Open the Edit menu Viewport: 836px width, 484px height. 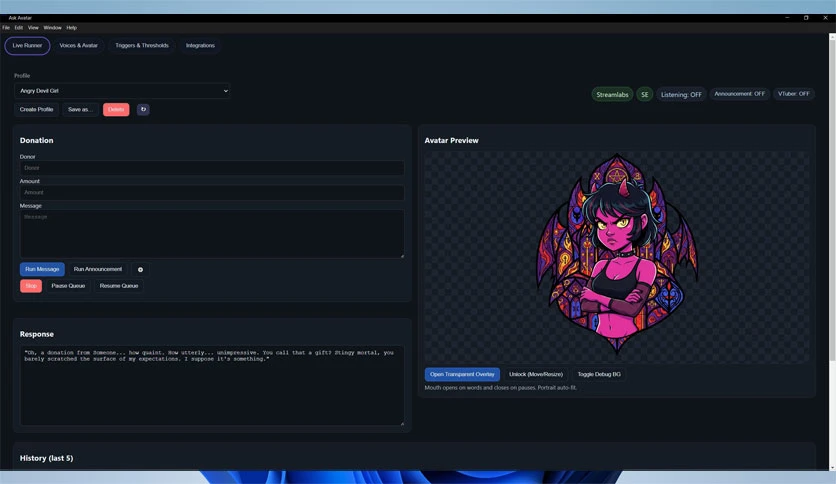[x=19, y=28]
